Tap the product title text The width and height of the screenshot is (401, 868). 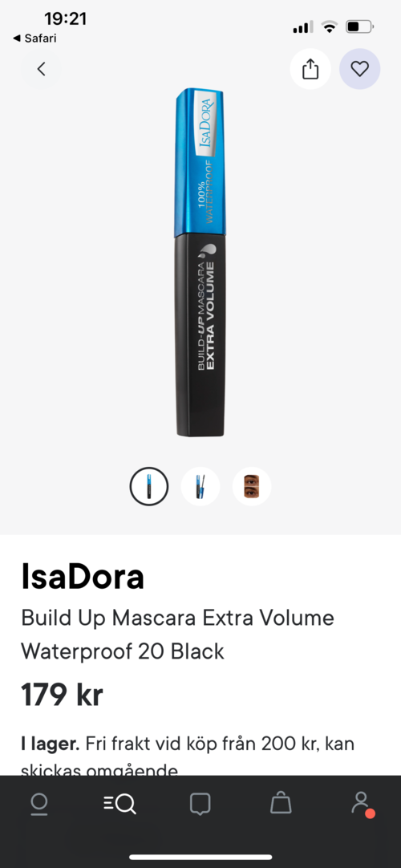177,635
